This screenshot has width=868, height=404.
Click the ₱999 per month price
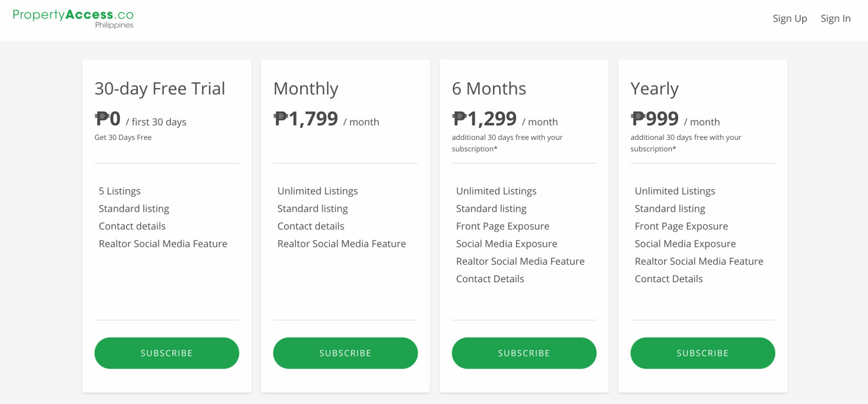(675, 119)
